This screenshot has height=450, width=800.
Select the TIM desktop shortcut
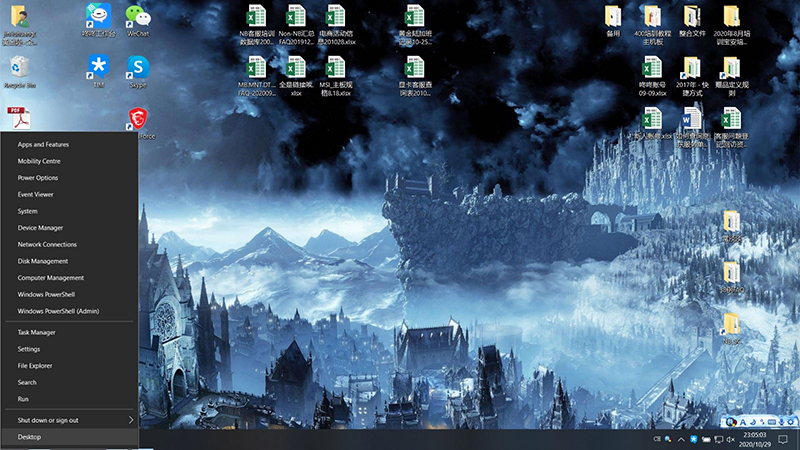pos(98,68)
